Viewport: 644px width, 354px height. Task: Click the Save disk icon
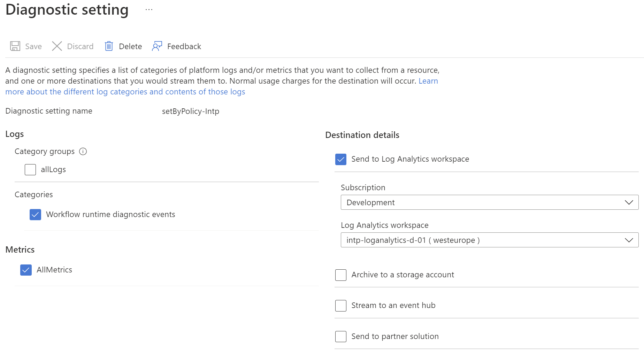coord(15,46)
